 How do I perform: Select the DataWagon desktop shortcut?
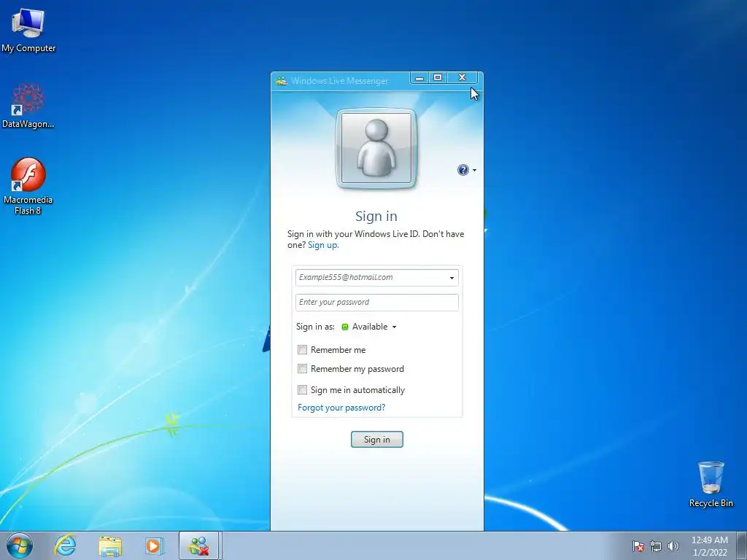(28, 106)
